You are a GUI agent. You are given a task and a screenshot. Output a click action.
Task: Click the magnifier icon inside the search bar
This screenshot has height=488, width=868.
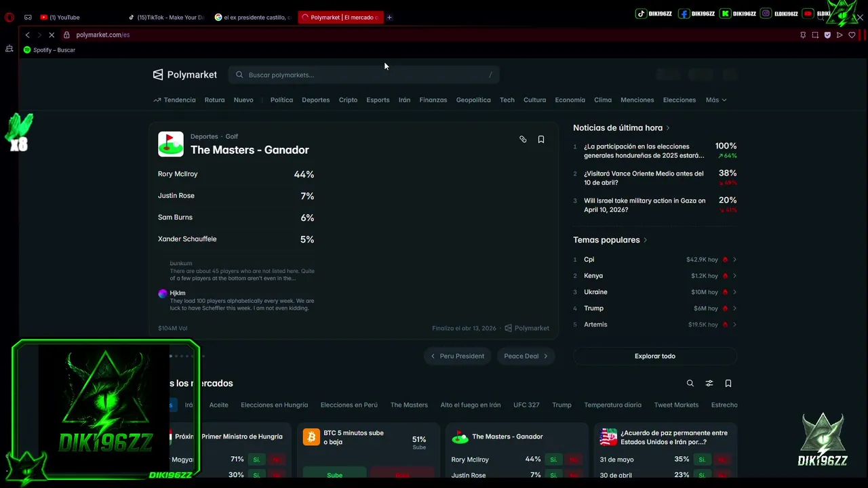pyautogui.click(x=239, y=75)
